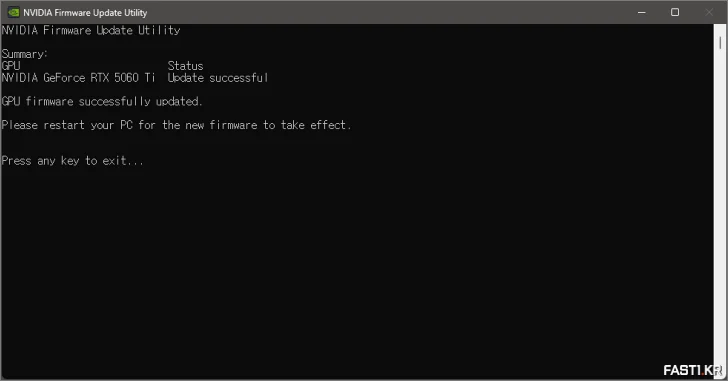The height and width of the screenshot is (381, 728).
Task: Click the NVIDIA logo icon in title bar
Action: point(13,13)
